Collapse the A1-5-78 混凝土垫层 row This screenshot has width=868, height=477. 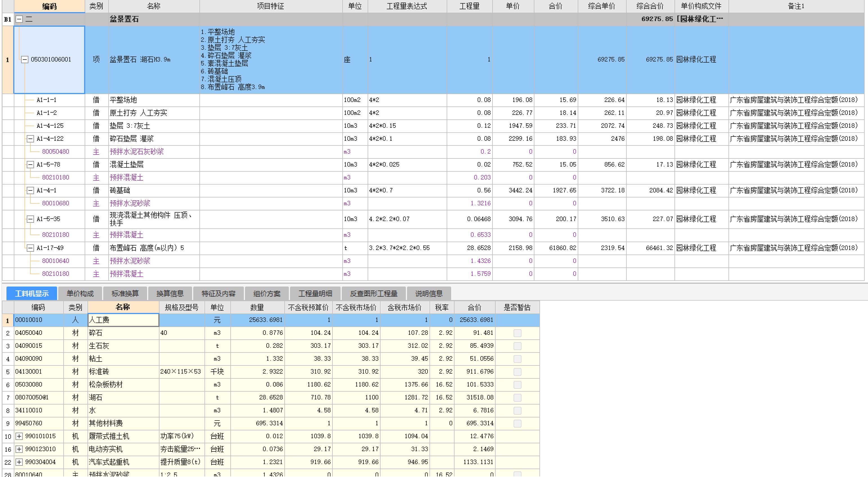[x=30, y=165]
